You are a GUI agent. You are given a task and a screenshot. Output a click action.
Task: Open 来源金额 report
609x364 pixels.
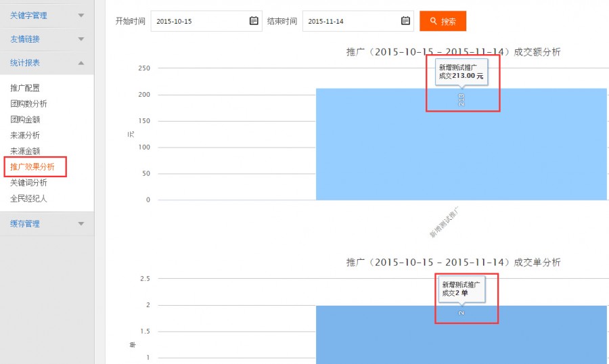click(x=25, y=151)
